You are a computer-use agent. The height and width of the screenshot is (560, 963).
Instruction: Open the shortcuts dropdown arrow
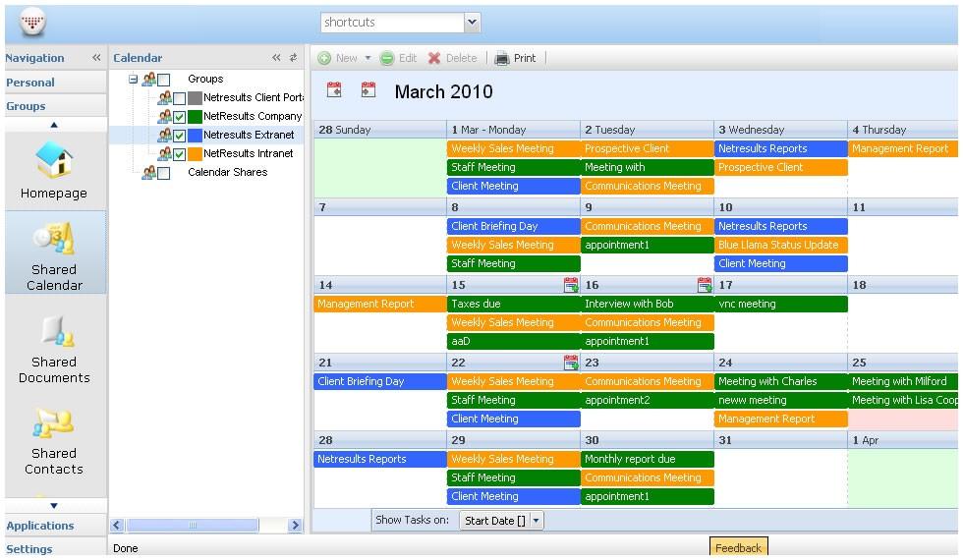(x=472, y=22)
